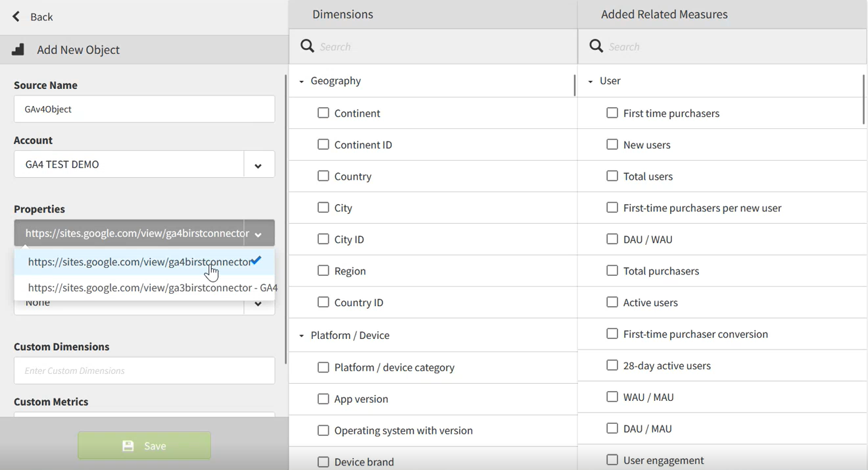Click the Source Name input field
This screenshot has height=470, width=868.
pos(144,109)
